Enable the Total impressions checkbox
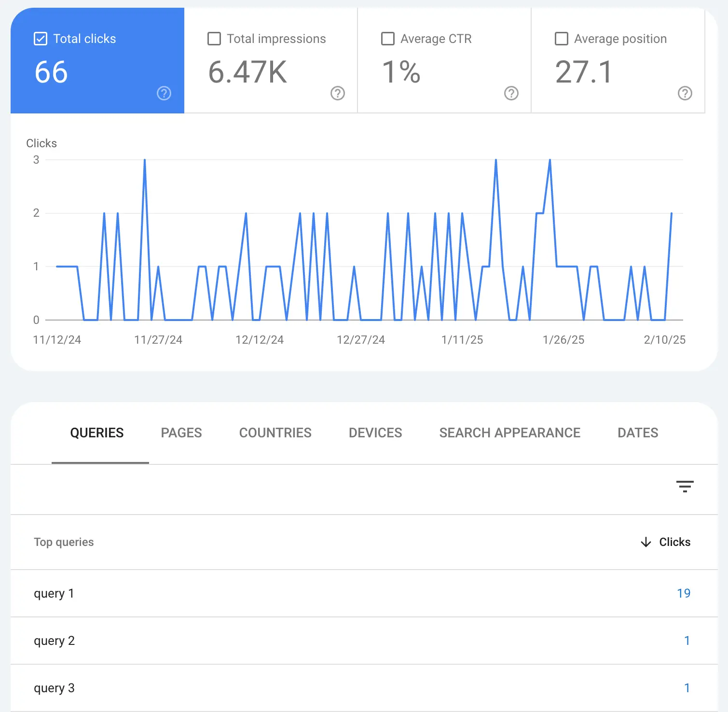 click(x=214, y=39)
